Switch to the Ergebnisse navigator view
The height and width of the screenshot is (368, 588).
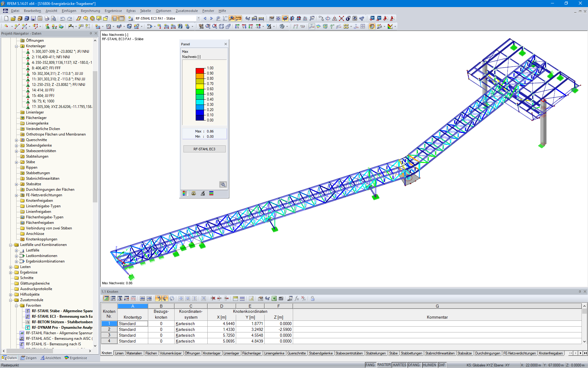point(76,358)
